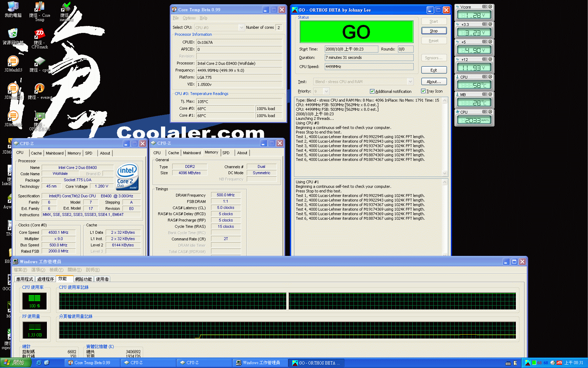Click the keyboard language bar icon
This screenshot has width=588, height=368.
pyautogui.click(x=508, y=363)
